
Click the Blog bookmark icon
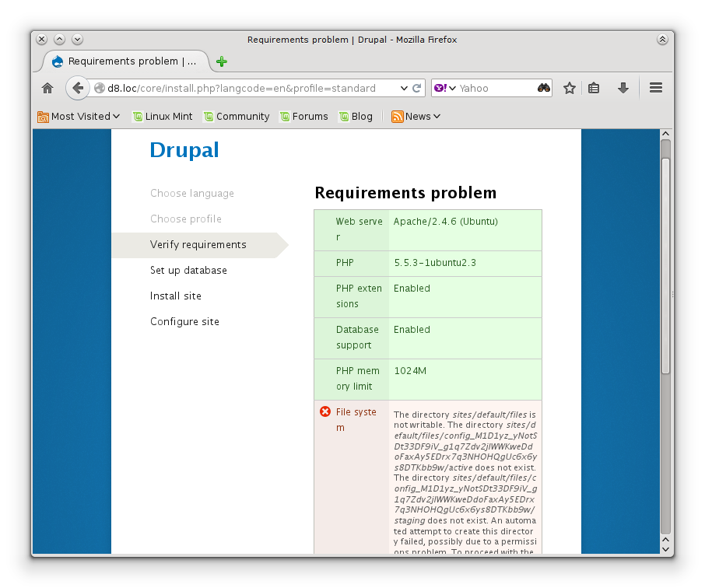[x=344, y=117]
